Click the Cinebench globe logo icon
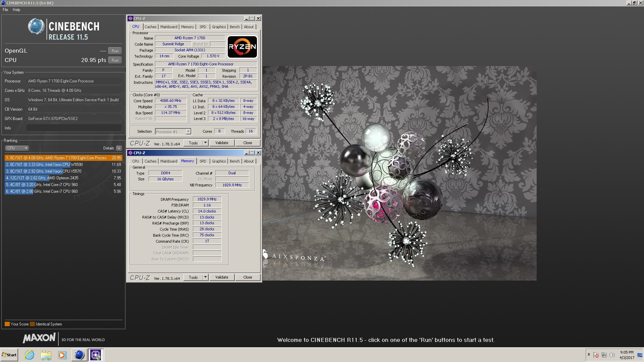644x362 pixels. tap(36, 26)
